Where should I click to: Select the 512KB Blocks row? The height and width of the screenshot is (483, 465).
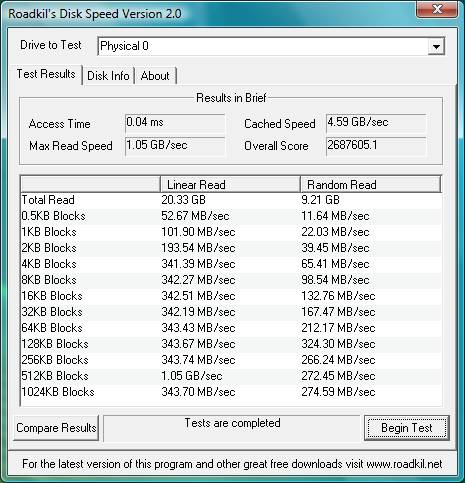pos(231,376)
